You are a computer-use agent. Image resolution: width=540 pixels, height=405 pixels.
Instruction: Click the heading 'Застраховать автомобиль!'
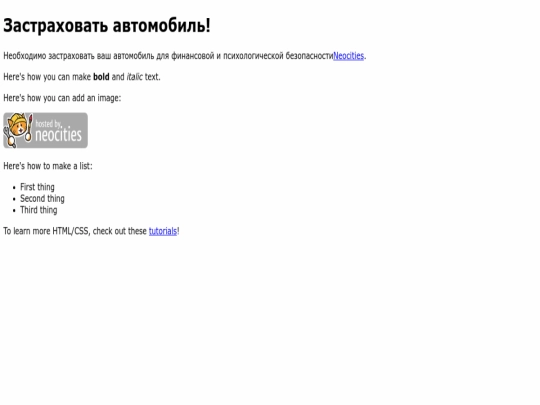[x=107, y=25]
